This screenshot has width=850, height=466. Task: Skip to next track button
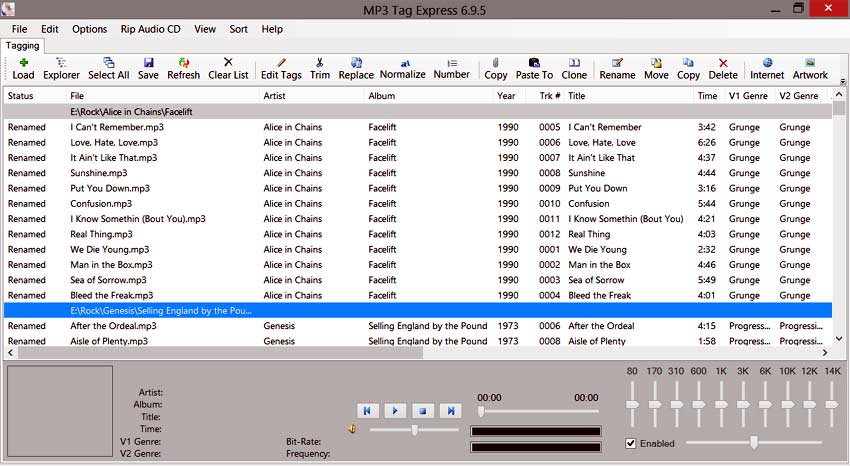[450, 411]
